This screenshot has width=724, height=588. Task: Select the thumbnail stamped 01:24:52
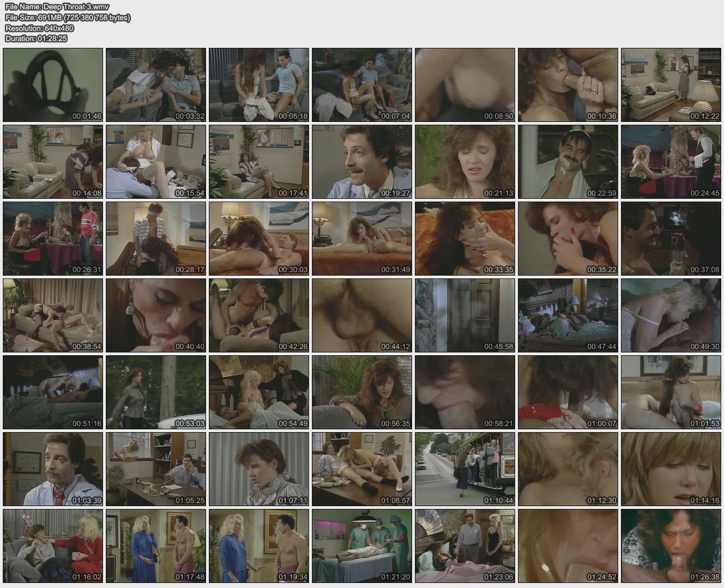[568, 546]
